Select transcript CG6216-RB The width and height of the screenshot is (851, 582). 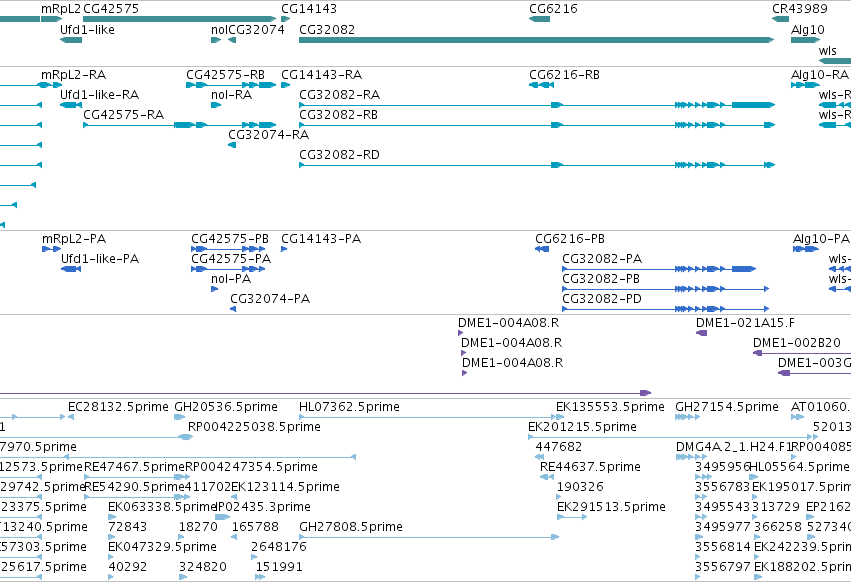542,85
